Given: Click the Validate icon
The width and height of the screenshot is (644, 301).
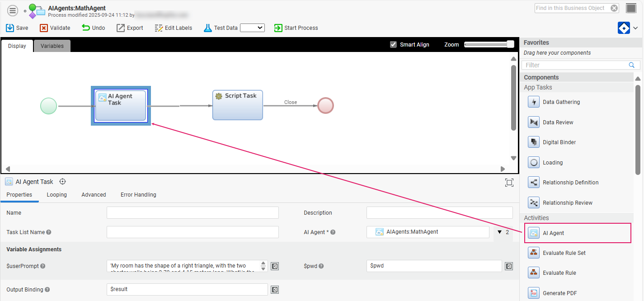Looking at the screenshot, I should pos(44,28).
